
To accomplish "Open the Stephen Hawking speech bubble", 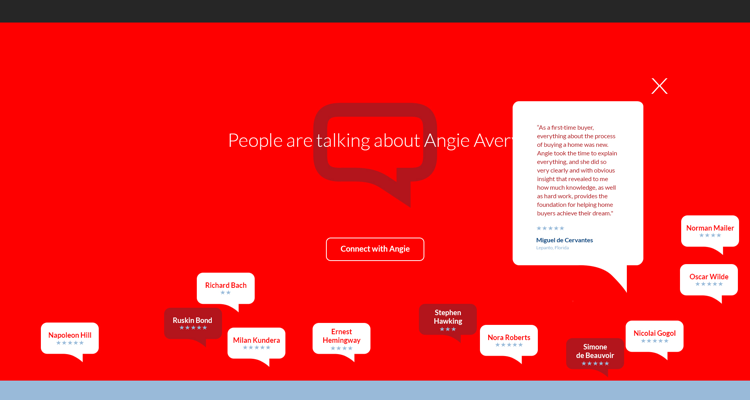I will point(447,319).
